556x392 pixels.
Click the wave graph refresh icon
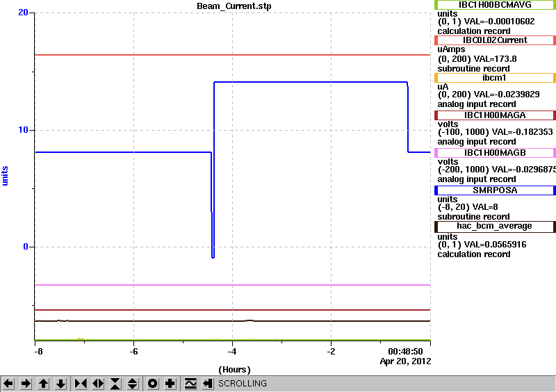190,384
